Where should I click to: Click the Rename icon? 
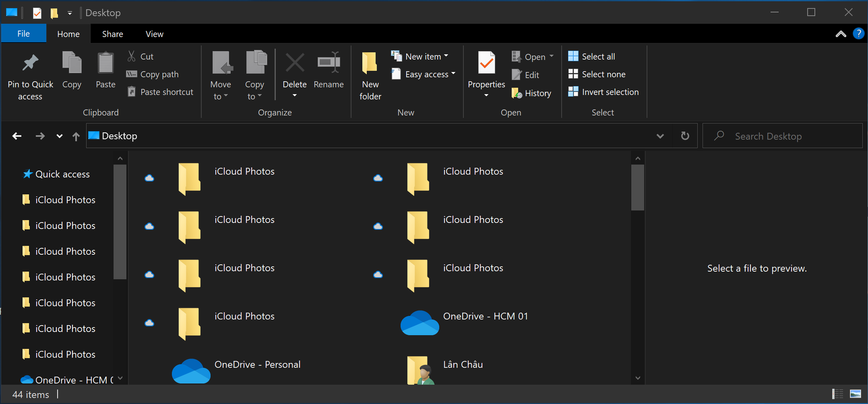(329, 62)
